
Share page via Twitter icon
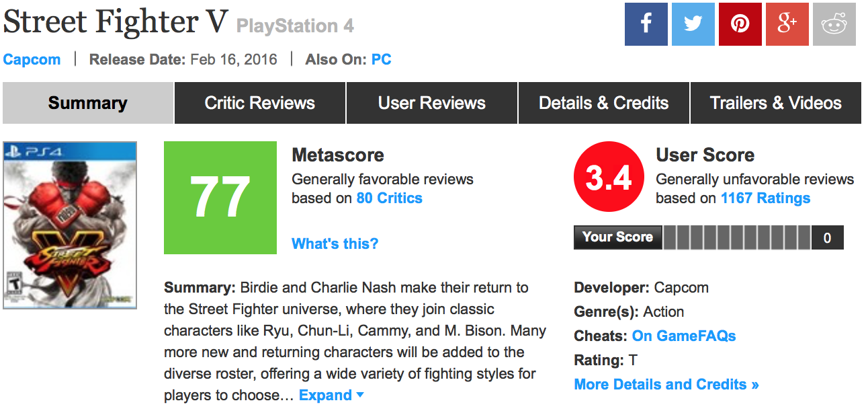pos(693,24)
